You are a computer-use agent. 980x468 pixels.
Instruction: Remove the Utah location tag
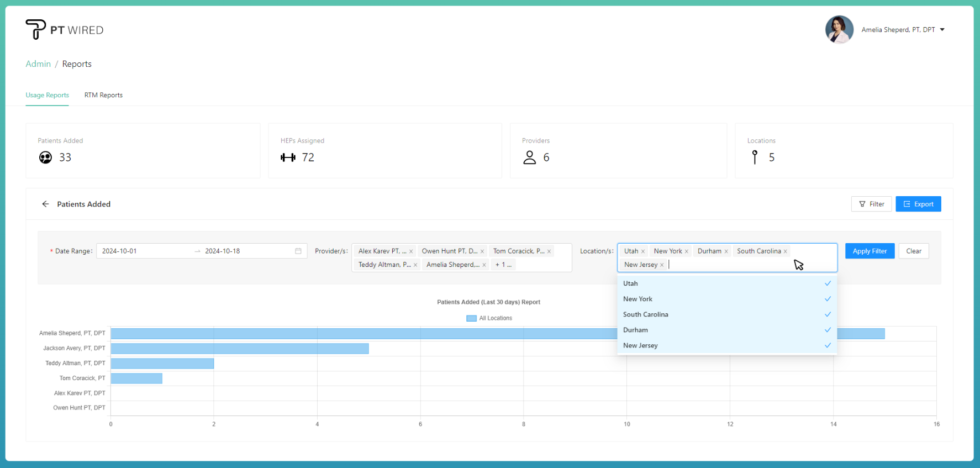[x=643, y=251]
